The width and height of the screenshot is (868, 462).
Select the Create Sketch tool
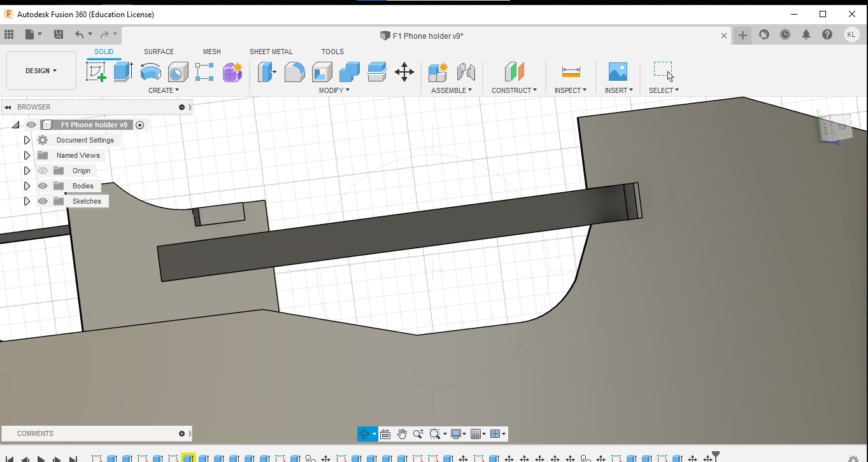coord(96,72)
